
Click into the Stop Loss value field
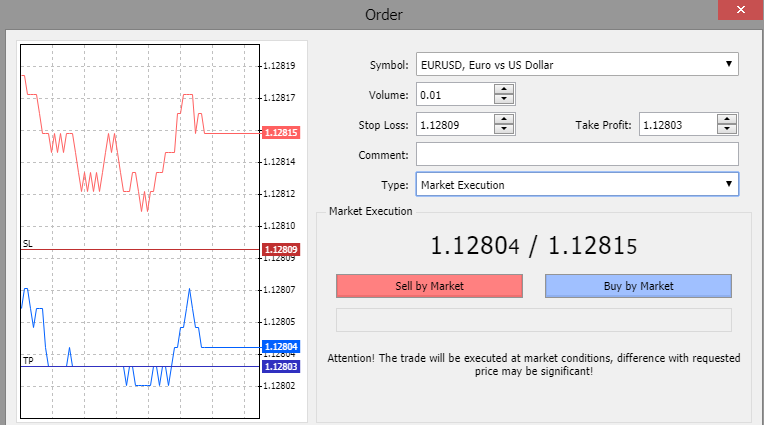pos(454,125)
